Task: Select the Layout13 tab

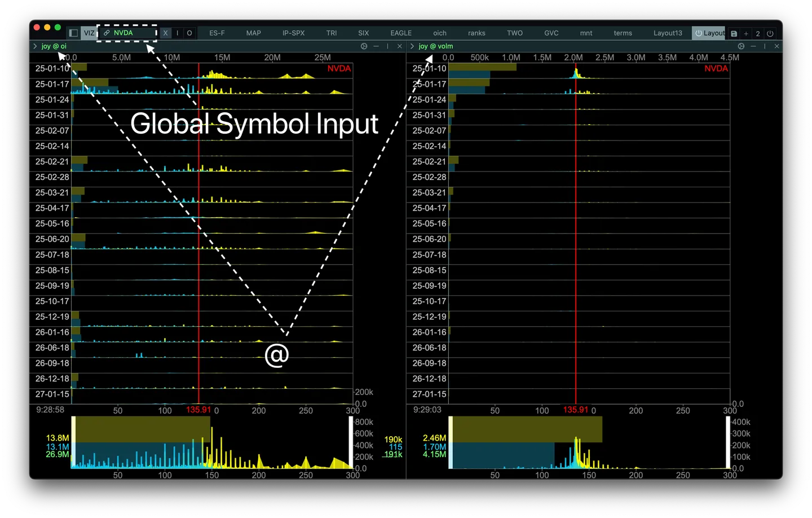Action: tap(668, 33)
